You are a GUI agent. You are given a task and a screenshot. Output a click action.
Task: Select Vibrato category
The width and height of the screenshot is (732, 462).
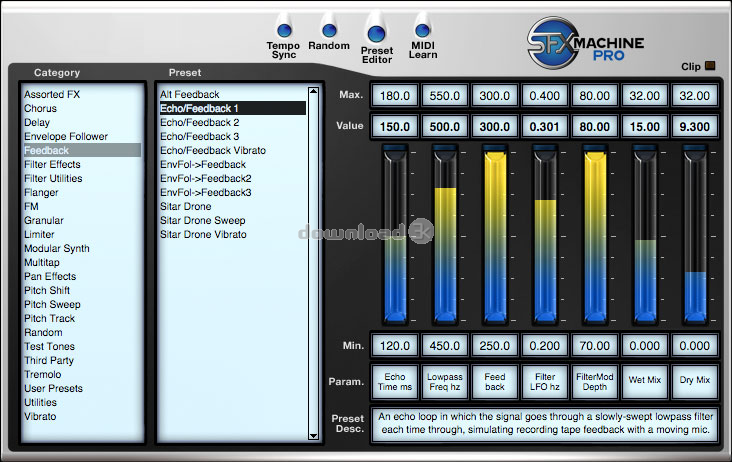(40, 416)
